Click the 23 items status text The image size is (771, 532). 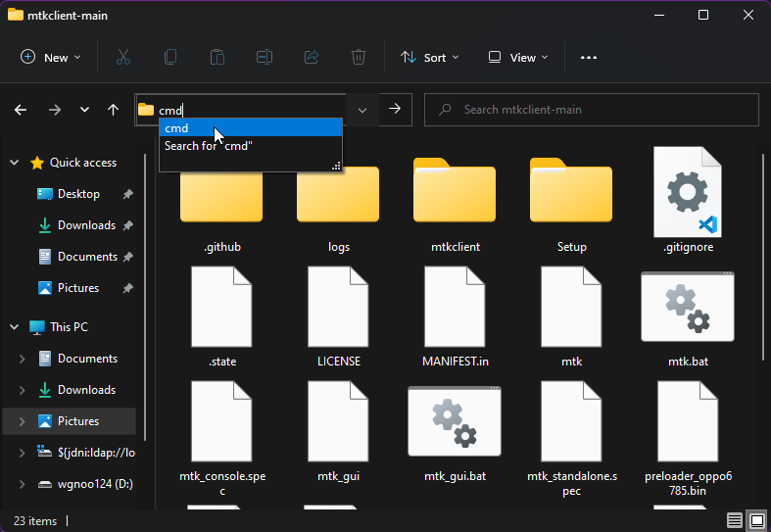35,520
